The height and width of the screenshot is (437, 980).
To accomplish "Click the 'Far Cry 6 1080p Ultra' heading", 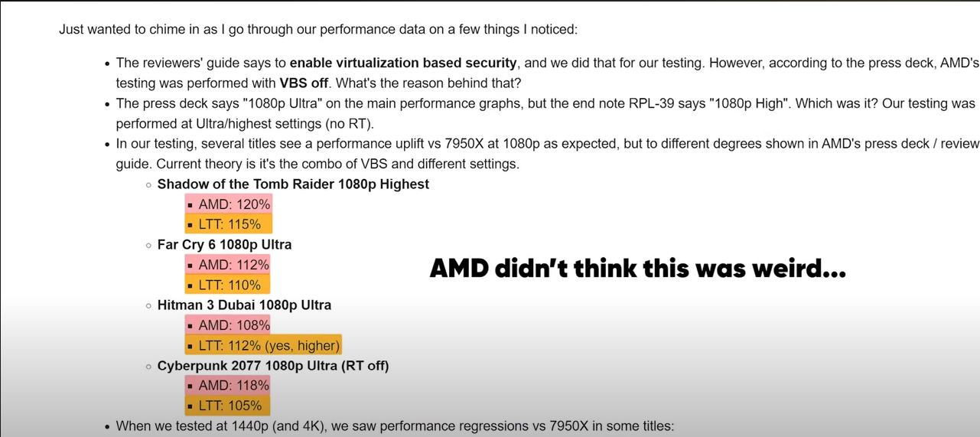I will point(224,244).
